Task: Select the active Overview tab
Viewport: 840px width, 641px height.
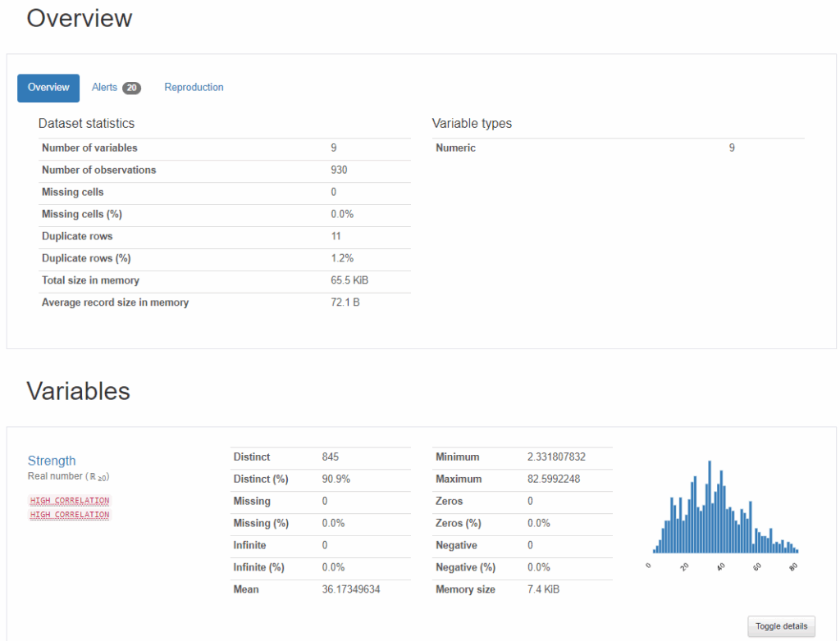Action: [x=48, y=88]
